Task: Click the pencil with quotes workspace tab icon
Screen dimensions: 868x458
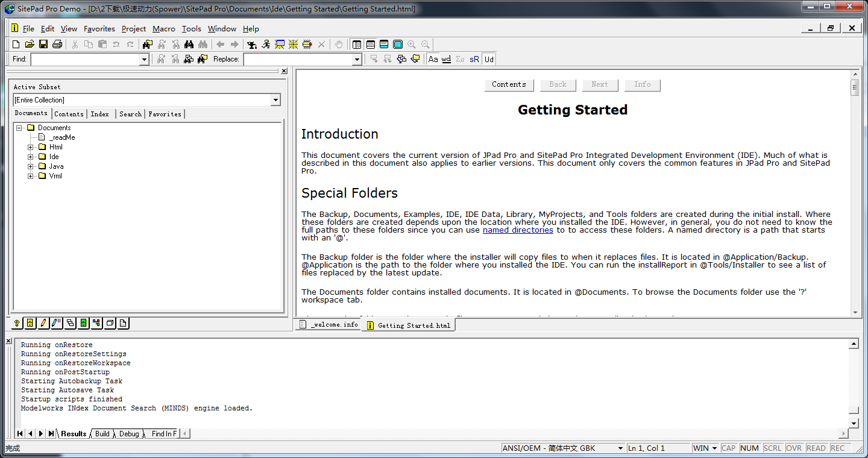Action: coord(57,324)
